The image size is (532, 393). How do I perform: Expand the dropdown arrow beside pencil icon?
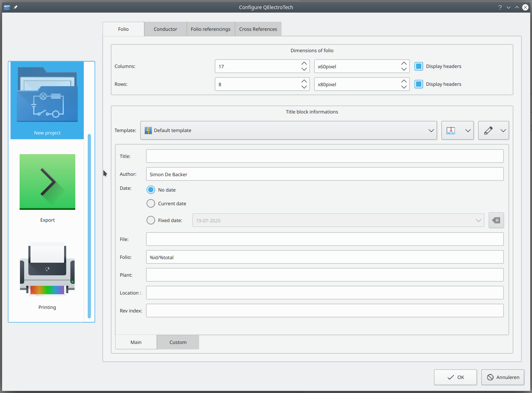point(503,131)
